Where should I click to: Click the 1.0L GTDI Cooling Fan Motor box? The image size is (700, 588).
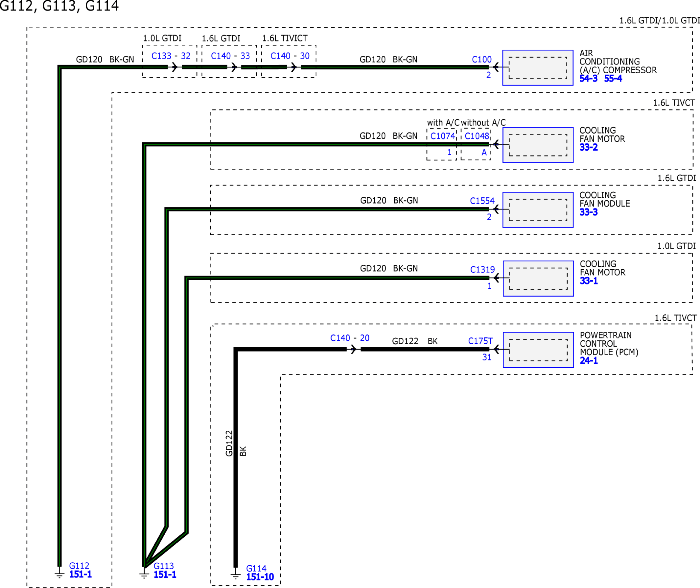pyautogui.click(x=538, y=279)
